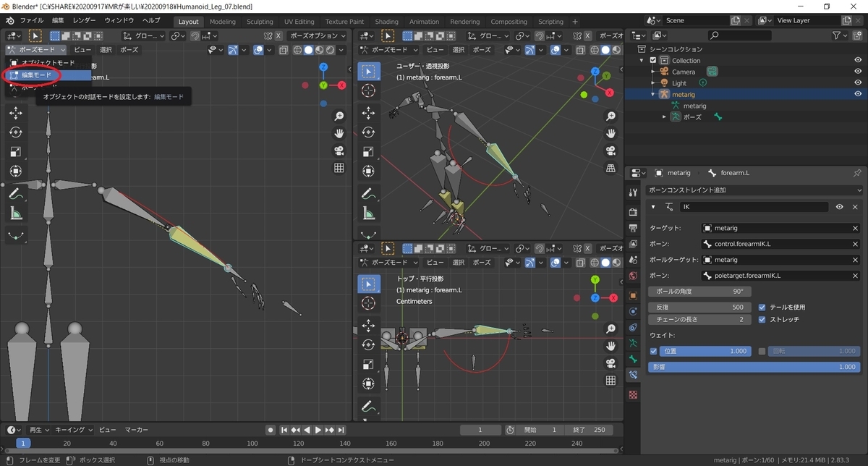868x466 pixels.
Task: Play the animation forward
Action: [318, 430]
